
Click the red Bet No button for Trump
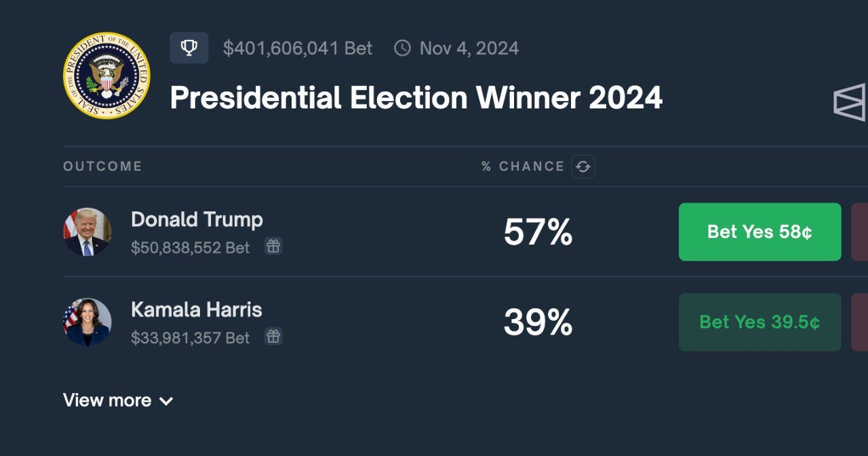860,232
